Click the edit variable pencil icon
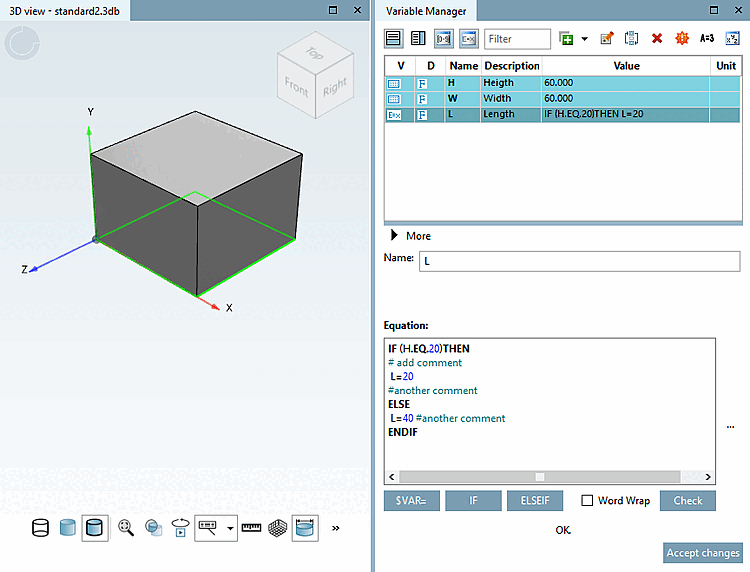750x572 pixels. pos(606,39)
